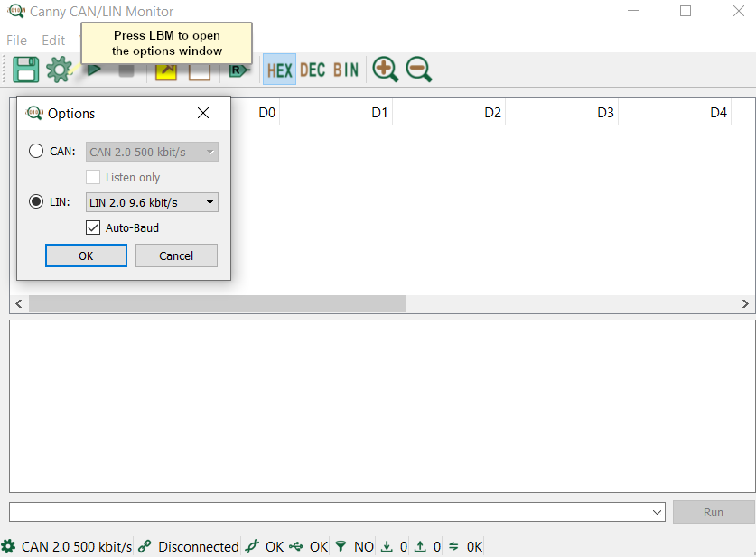Image resolution: width=756 pixels, height=557 pixels.
Task: Switch display format to HEX
Action: tap(280, 70)
